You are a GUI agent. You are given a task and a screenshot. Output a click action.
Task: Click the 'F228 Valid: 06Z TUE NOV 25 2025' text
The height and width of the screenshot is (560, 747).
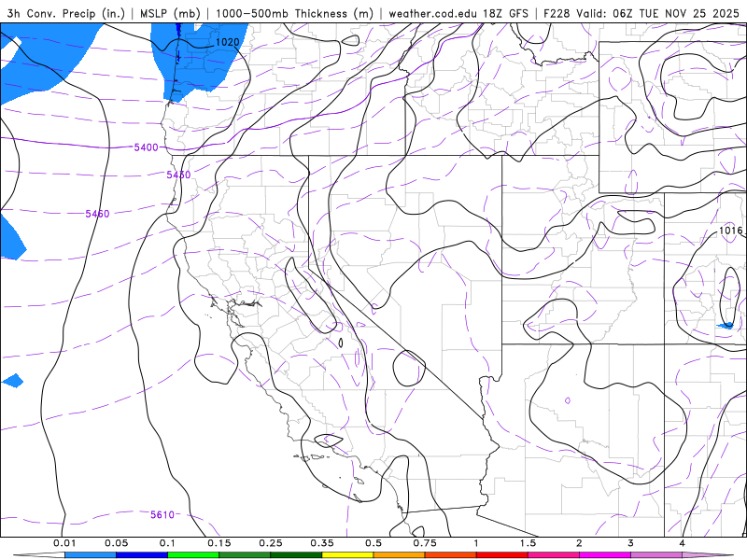pyautogui.click(x=641, y=13)
